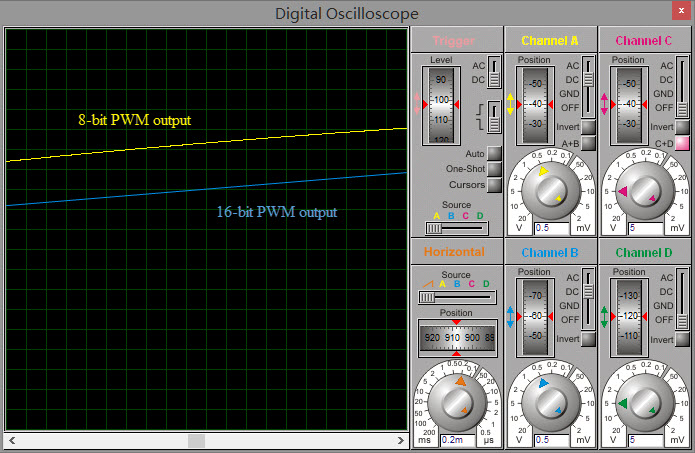Toggle Channel B Invert button
Screen dimensions: 695x453
588,339
